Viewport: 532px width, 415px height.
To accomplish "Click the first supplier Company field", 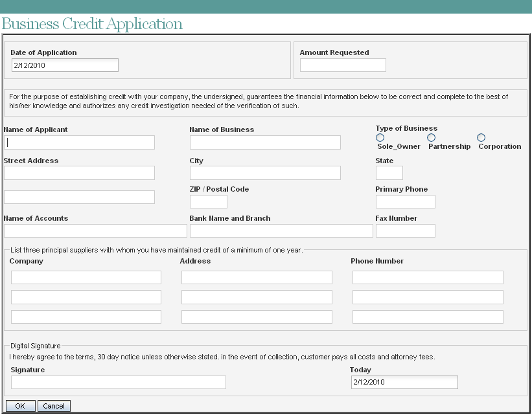I will (x=86, y=278).
